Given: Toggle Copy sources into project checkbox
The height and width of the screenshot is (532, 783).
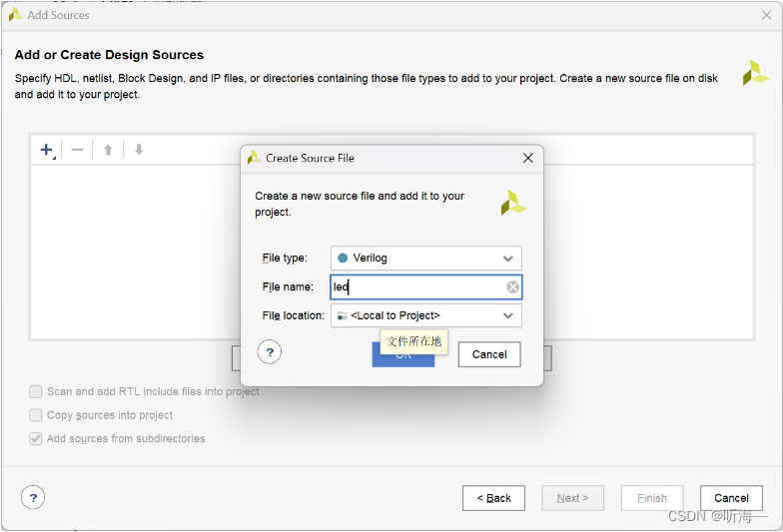Looking at the screenshot, I should [36, 415].
